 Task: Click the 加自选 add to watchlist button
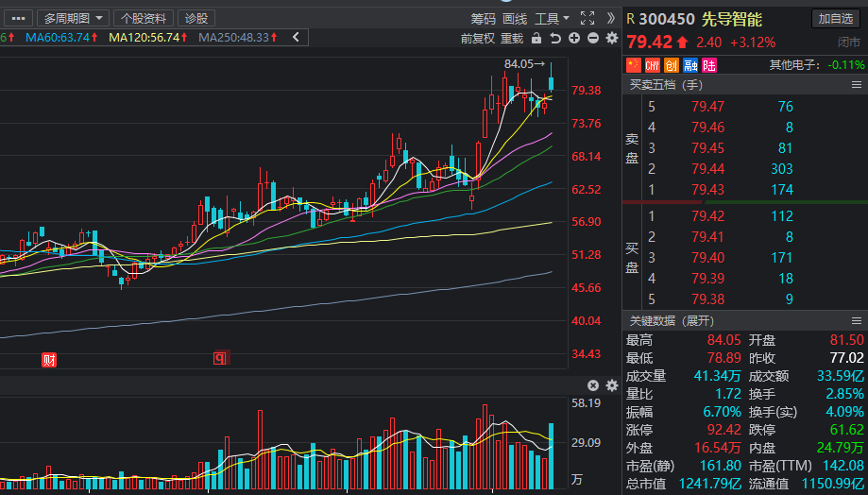[835, 18]
